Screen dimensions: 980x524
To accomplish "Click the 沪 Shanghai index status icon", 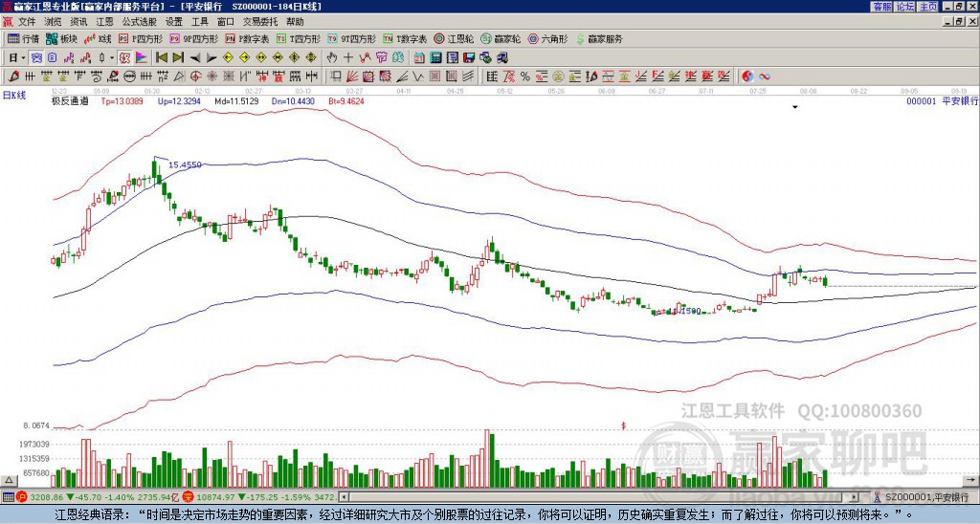I will (22, 497).
